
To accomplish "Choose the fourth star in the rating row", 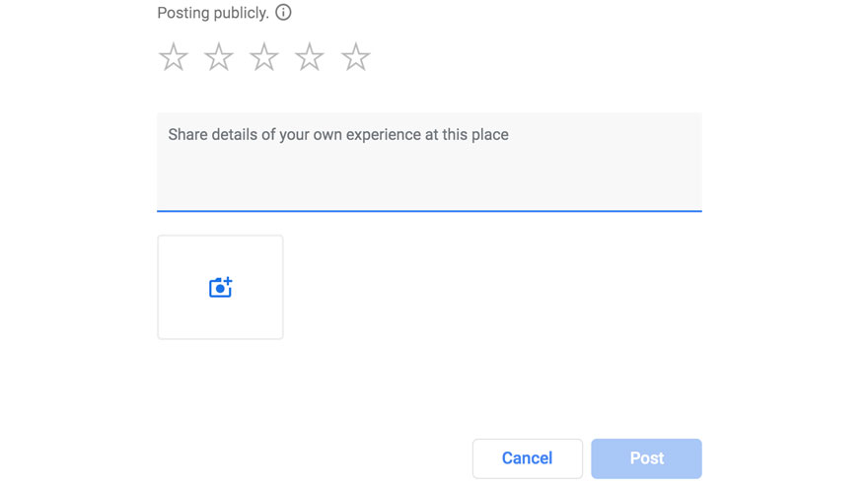I will pyautogui.click(x=310, y=57).
